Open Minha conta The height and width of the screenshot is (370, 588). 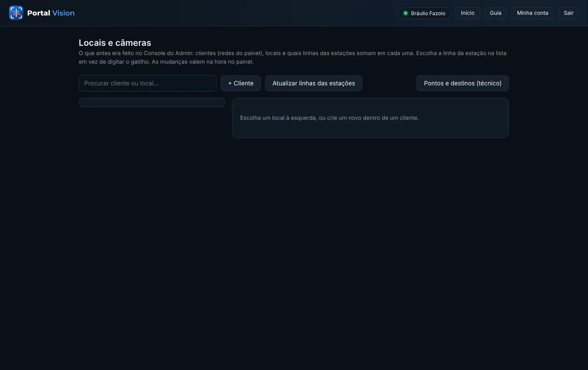533,13
